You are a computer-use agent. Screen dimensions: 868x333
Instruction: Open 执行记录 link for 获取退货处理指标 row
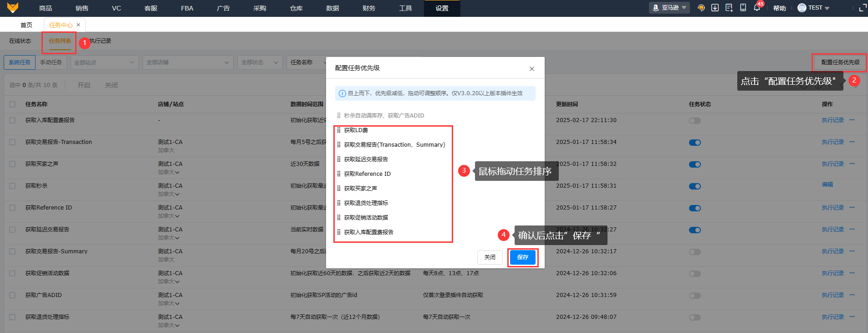[x=833, y=317]
